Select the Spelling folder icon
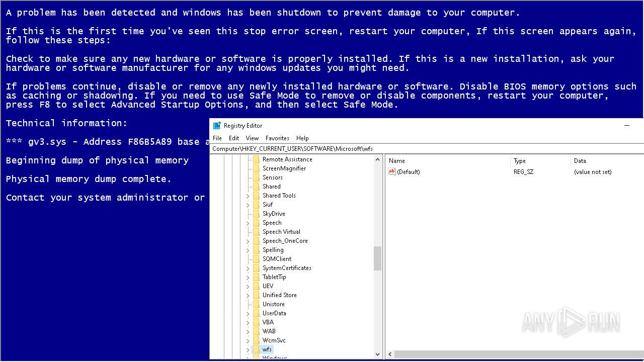Image resolution: width=644 pixels, height=362 pixels. tap(256, 250)
